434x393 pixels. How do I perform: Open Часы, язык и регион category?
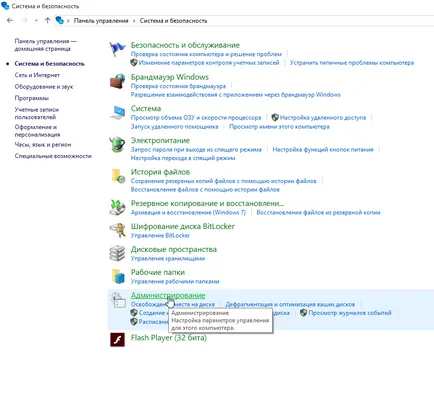pos(43,144)
